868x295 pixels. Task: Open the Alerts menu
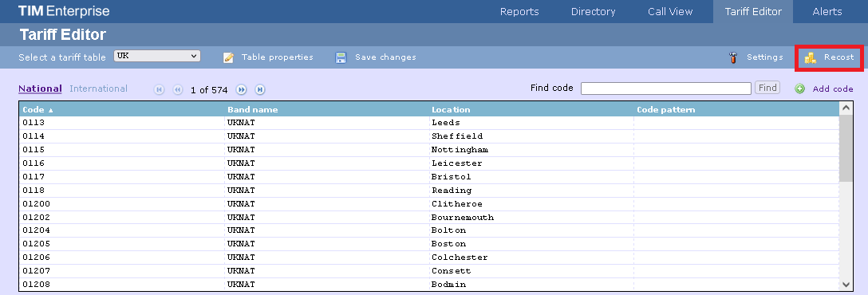click(x=827, y=12)
